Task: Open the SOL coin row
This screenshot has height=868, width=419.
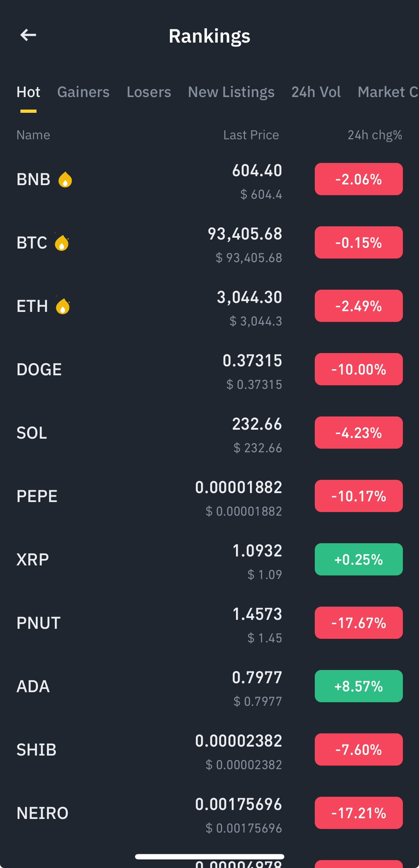Action: point(209,433)
